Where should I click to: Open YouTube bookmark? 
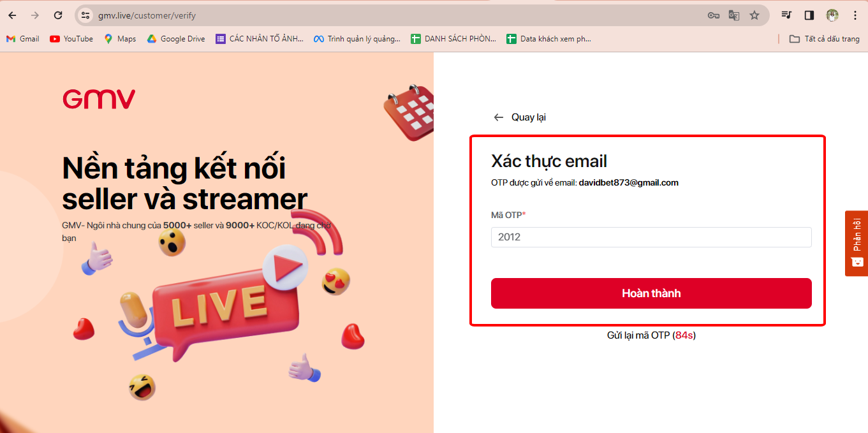[x=71, y=39]
